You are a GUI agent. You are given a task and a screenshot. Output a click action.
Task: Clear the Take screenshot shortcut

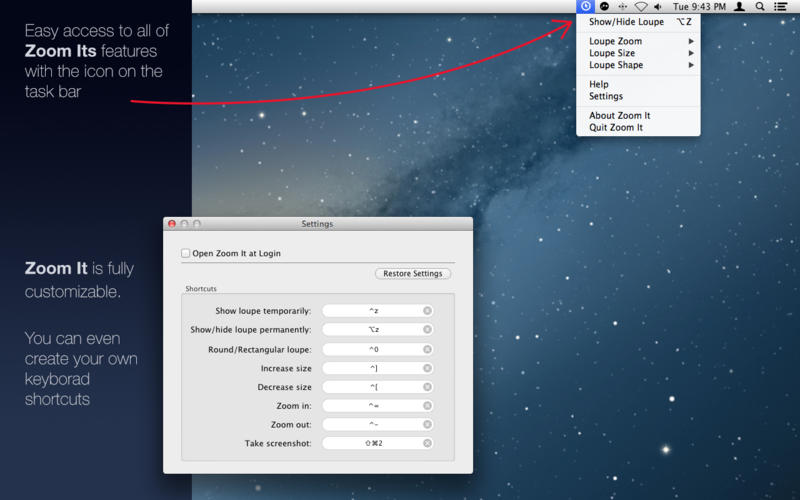[x=428, y=443]
